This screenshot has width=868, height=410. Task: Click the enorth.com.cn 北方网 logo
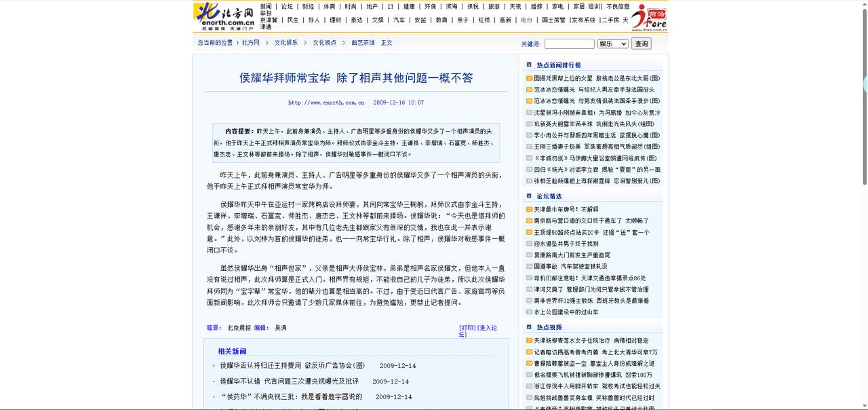pyautogui.click(x=225, y=17)
